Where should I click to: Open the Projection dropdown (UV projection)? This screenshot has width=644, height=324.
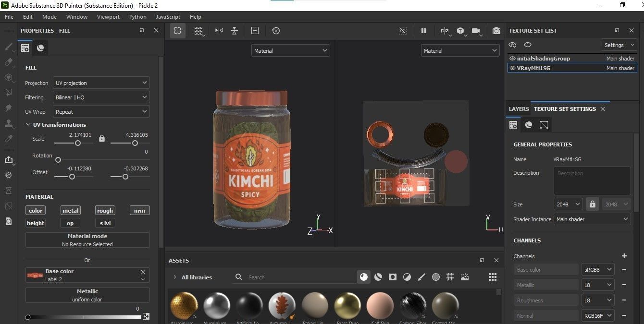click(101, 83)
